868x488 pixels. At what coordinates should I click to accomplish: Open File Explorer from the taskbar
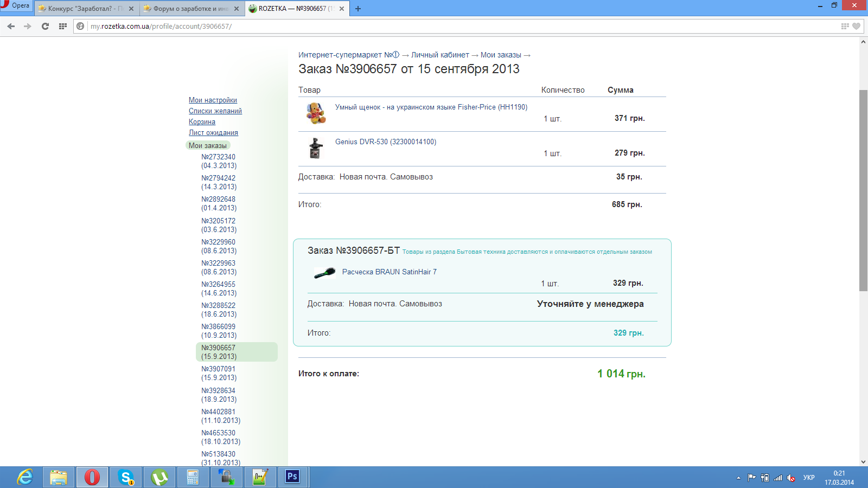[x=59, y=477]
